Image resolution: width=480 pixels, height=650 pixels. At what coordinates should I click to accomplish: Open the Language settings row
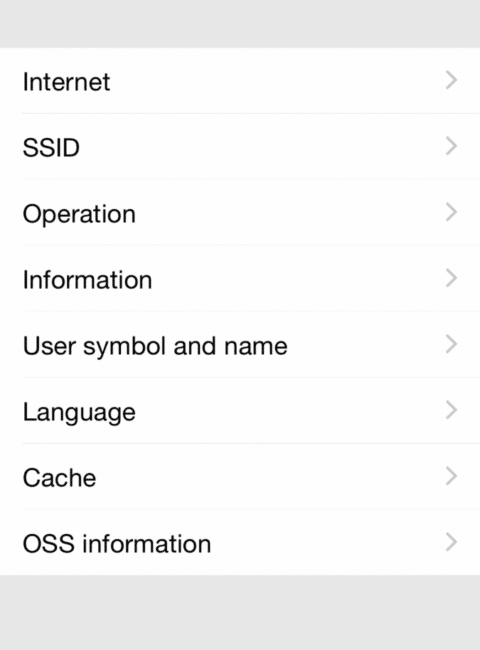[240, 410]
